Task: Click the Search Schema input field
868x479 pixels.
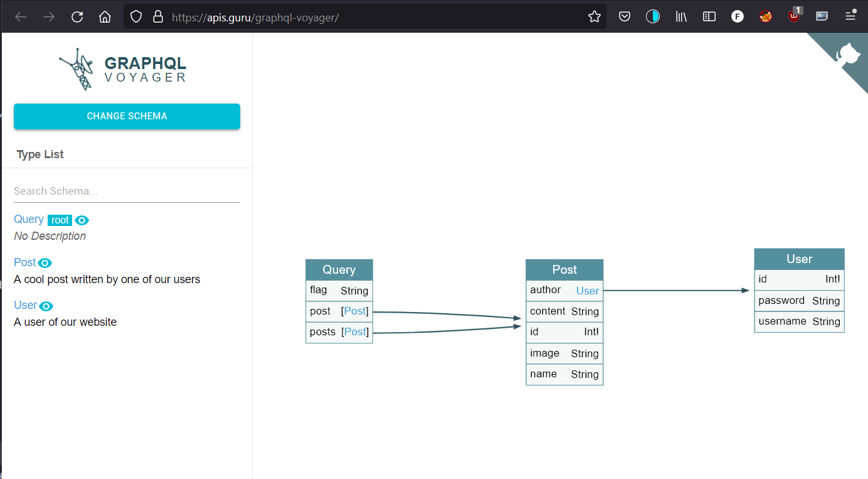Action: [x=127, y=191]
